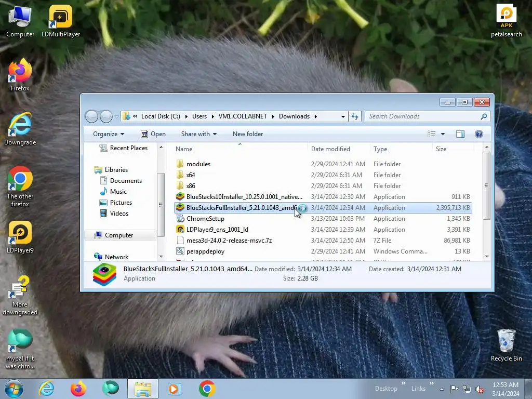Click the Explorer Back navigation button
Screen dimensions: 532x399
coord(91,116)
